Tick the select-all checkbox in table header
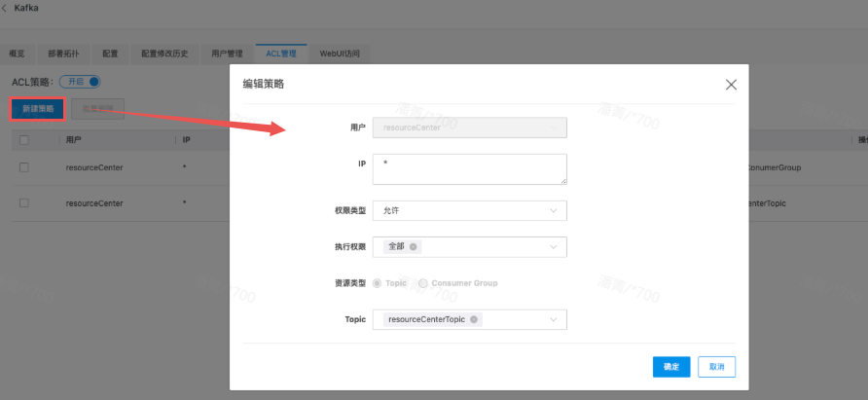The image size is (868, 400). [x=23, y=140]
